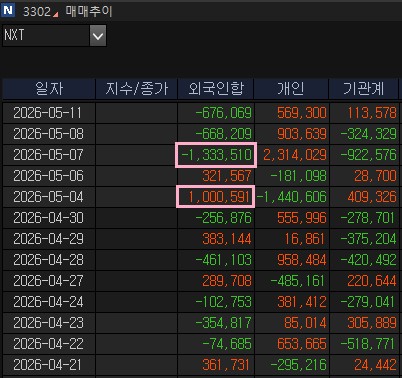Click foreign value 361,731
The image size is (402, 378).
coord(226,365)
